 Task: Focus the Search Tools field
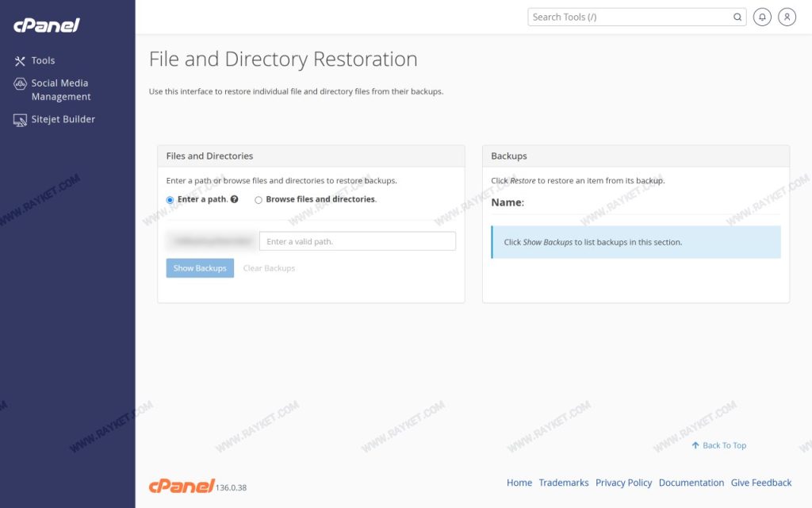(x=637, y=17)
